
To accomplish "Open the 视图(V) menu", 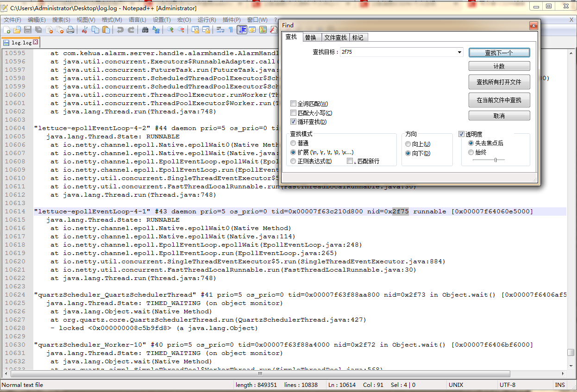I will 86,20.
